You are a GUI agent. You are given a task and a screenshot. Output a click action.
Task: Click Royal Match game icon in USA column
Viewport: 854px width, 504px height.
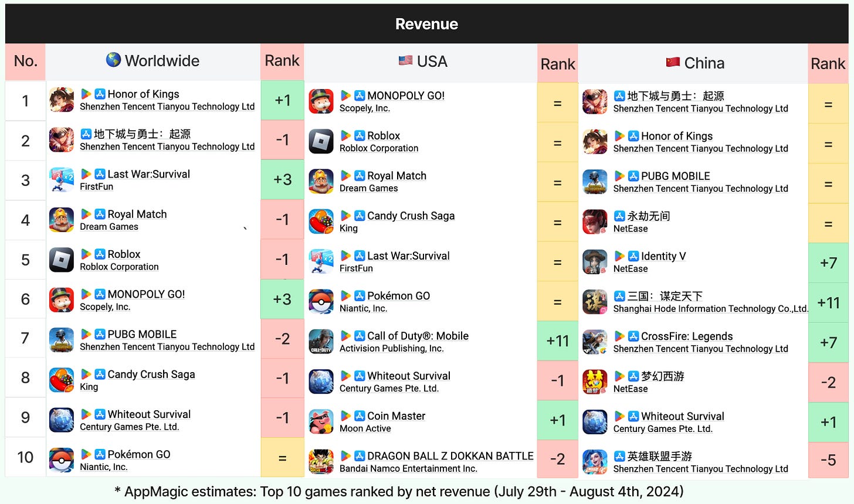tap(321, 182)
